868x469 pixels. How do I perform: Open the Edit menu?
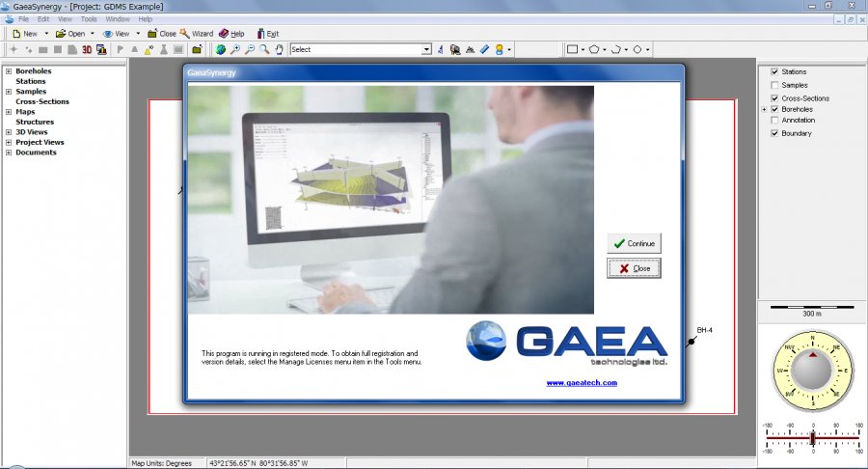[43, 19]
